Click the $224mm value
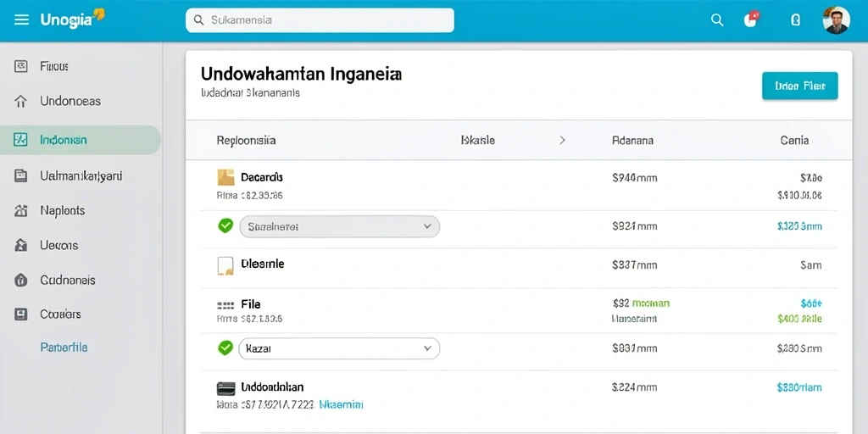The image size is (868, 434). 634,388
